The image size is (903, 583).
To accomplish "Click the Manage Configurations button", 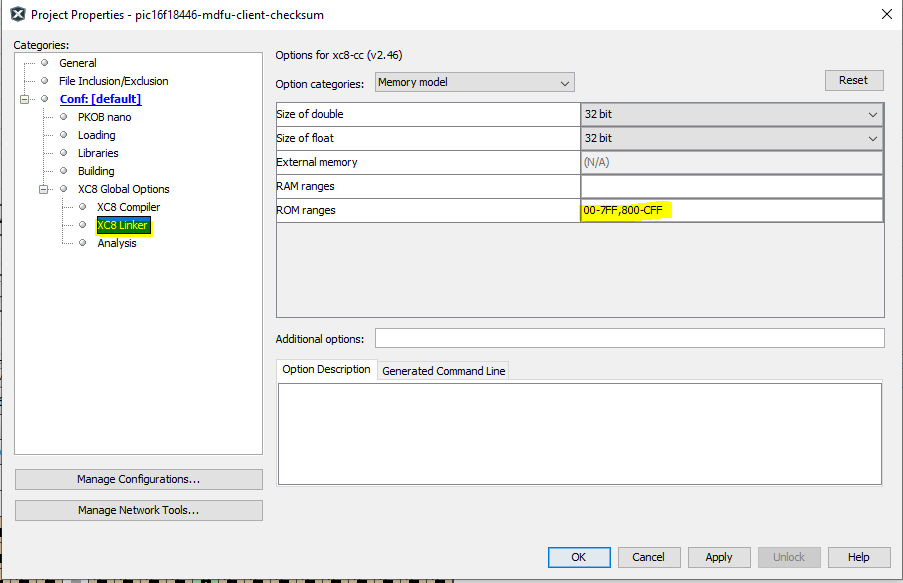I will (x=138, y=479).
